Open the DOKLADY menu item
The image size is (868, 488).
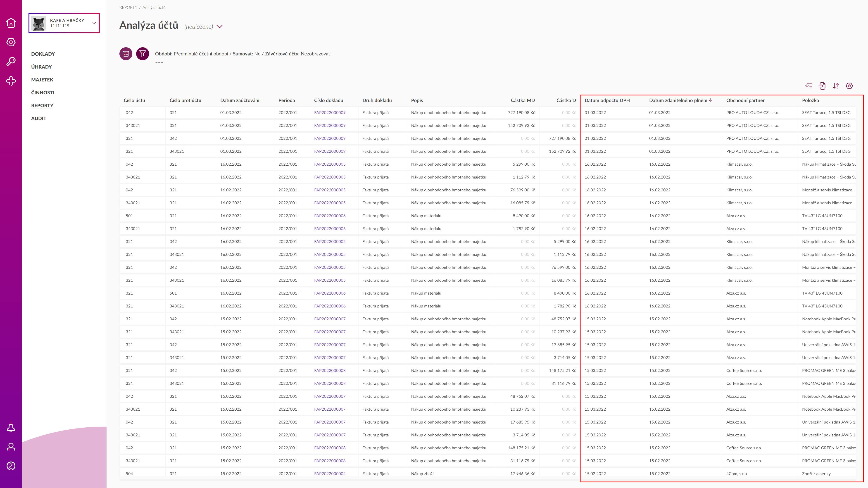point(43,54)
